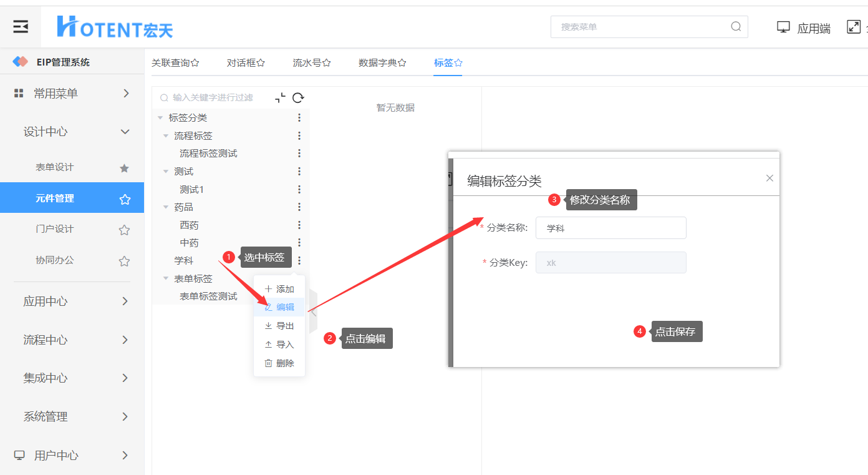Open the 元件管理 sidebar item
The image size is (868, 475).
[x=72, y=198]
